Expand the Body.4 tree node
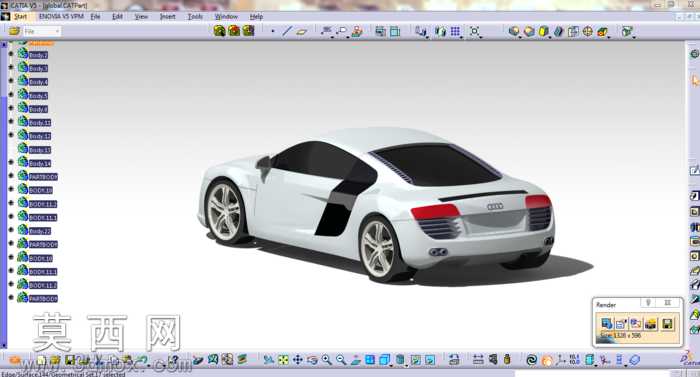700x377 pixels. tap(11, 81)
